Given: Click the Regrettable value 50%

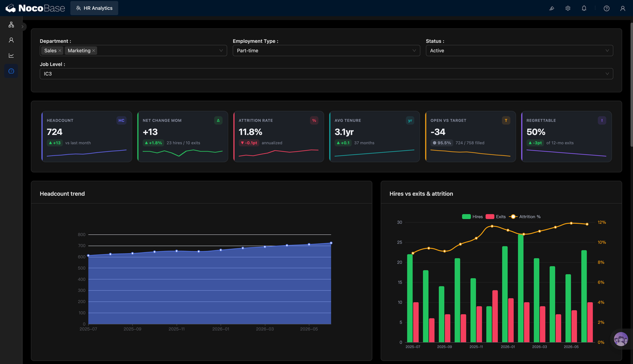Looking at the screenshot, I should (536, 132).
